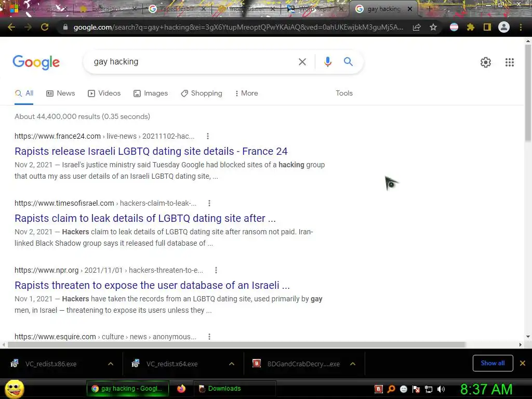532x399 pixels.
Task: Select the All results tab
Action: point(24,94)
